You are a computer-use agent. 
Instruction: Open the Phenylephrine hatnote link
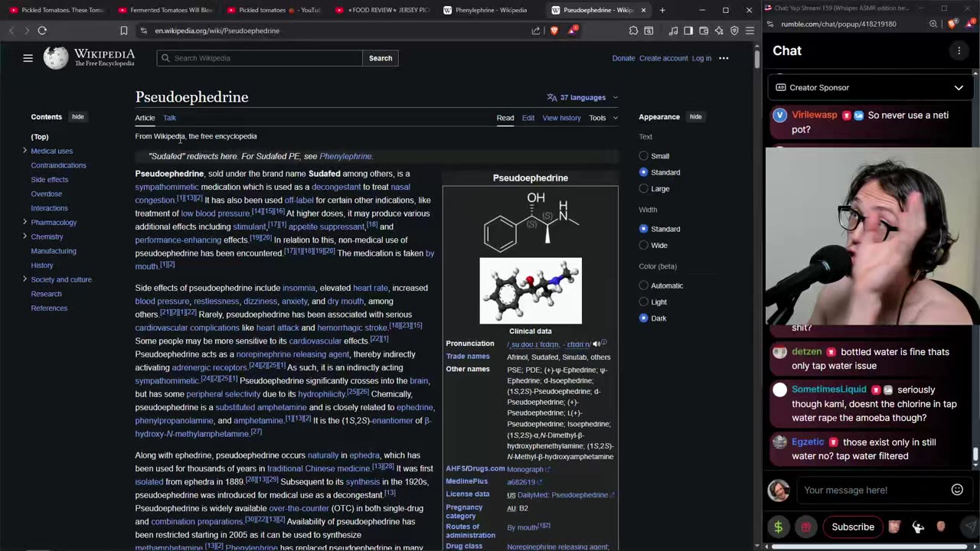click(x=345, y=156)
